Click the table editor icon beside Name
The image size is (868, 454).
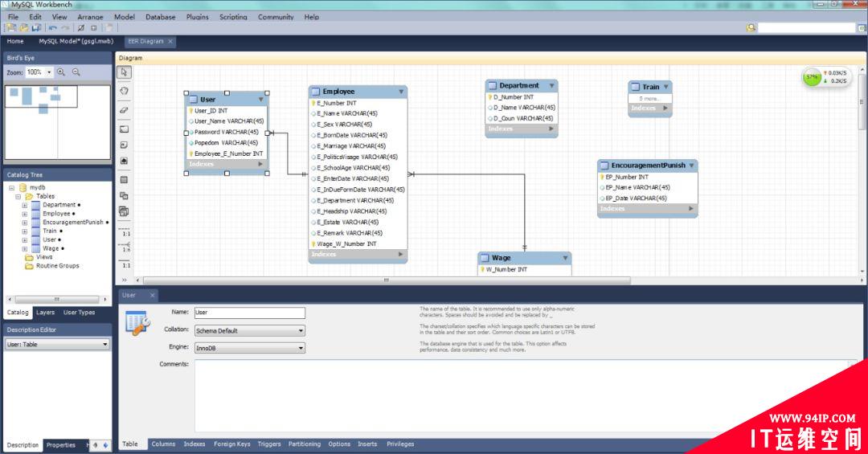click(137, 323)
